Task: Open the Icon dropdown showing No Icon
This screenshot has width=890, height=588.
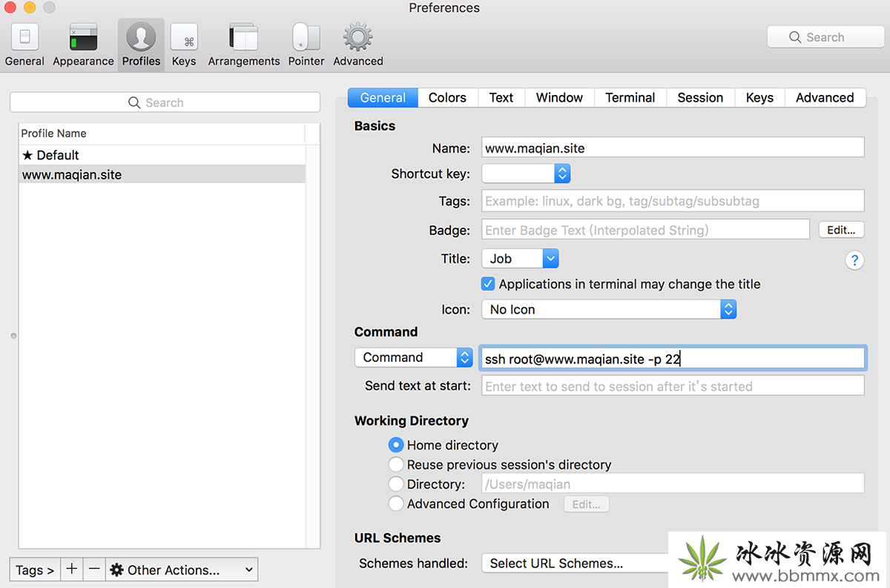Action: point(609,309)
